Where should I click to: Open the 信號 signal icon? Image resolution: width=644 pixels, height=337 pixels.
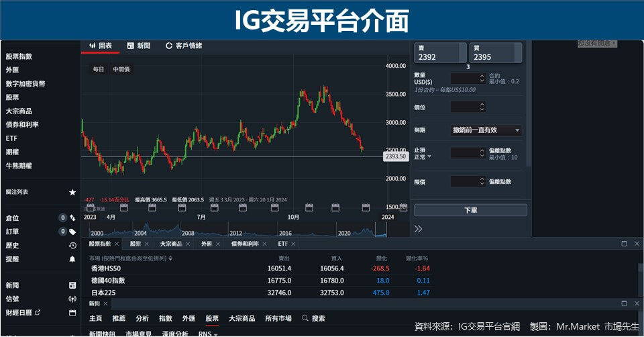(x=72, y=299)
